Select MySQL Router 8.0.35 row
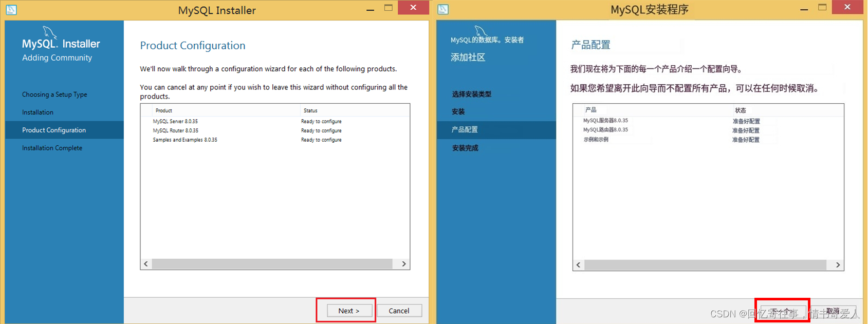This screenshot has width=868, height=324. [x=275, y=131]
